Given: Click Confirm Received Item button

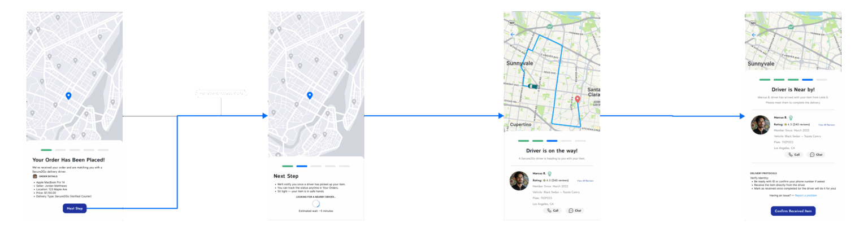Looking at the screenshot, I should [793, 211].
